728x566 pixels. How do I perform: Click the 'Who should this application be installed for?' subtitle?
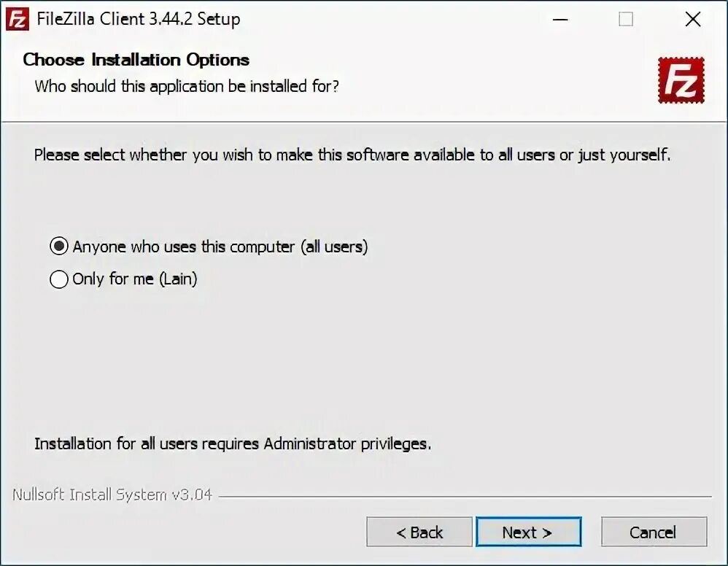tap(187, 86)
